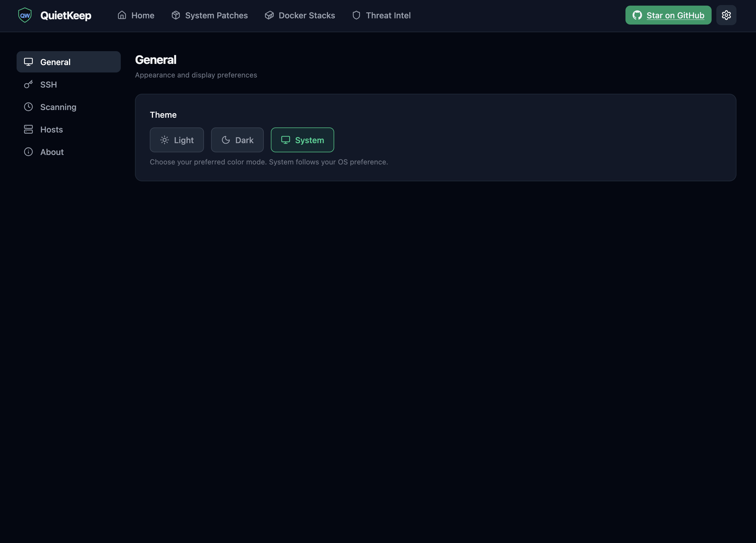Image resolution: width=756 pixels, height=543 pixels.
Task: Select the SSH key icon in sidebar
Action: tap(28, 84)
